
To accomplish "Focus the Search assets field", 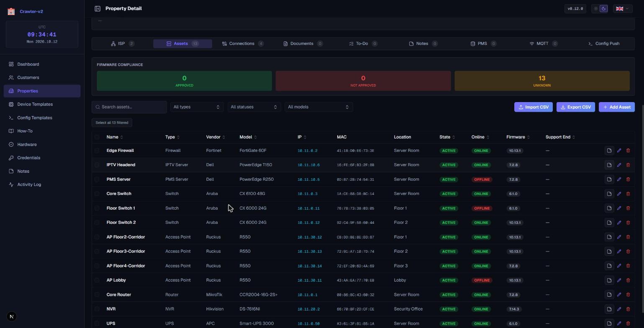I will [129, 107].
